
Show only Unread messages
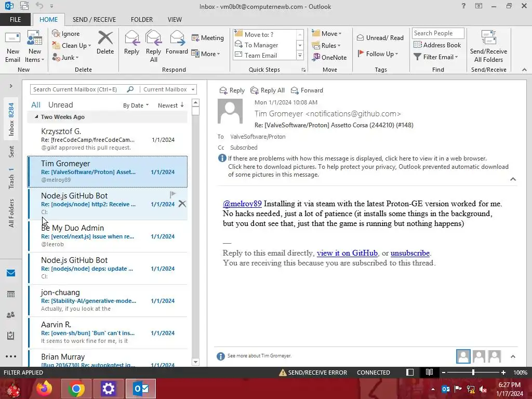click(x=60, y=105)
